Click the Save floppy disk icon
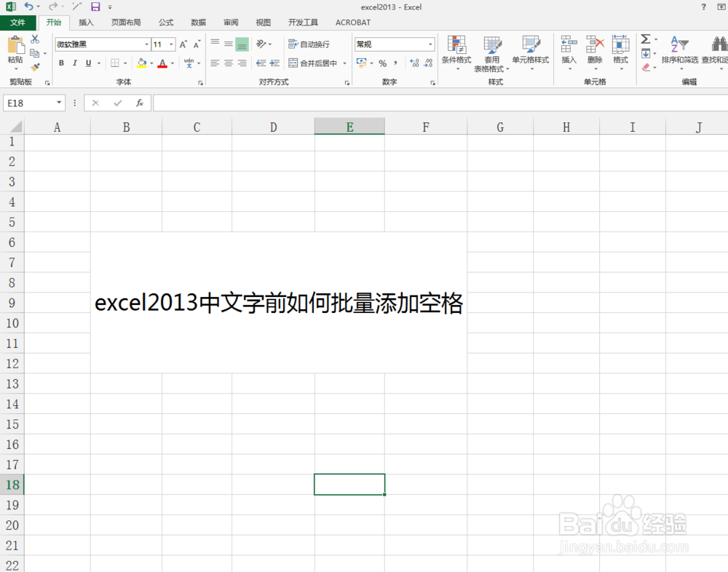This screenshot has width=728, height=572. click(x=95, y=7)
